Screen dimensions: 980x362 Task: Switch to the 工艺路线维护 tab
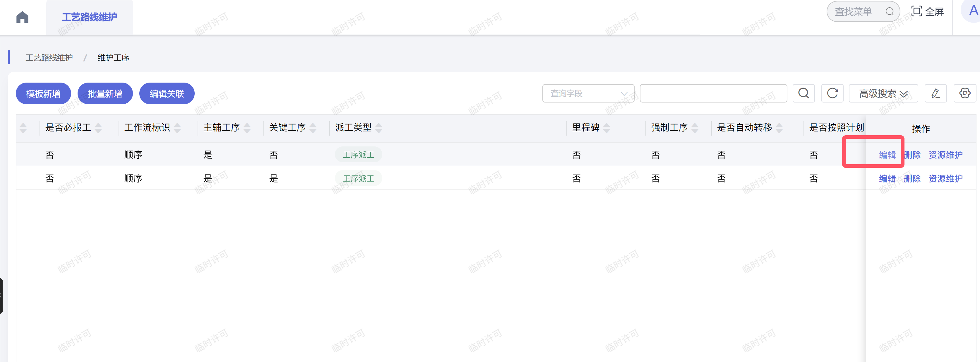pos(89,17)
